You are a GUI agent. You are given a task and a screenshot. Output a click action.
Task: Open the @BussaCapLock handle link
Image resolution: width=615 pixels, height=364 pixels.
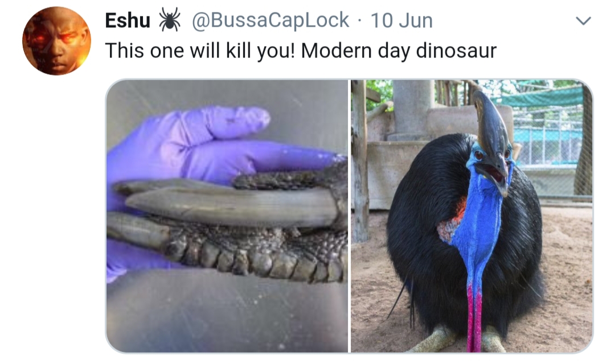[270, 20]
